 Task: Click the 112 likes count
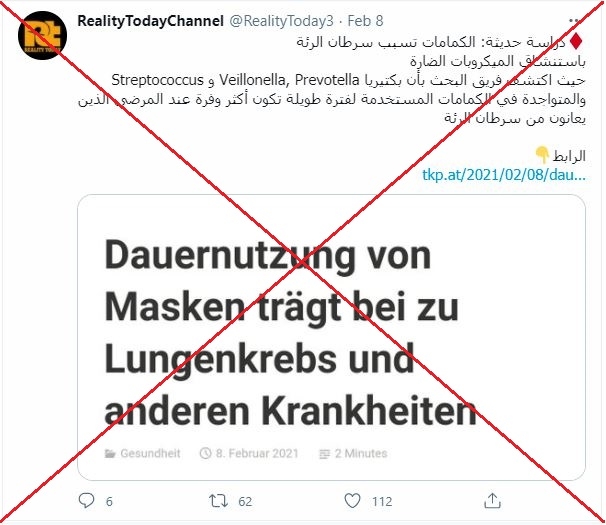382,501
